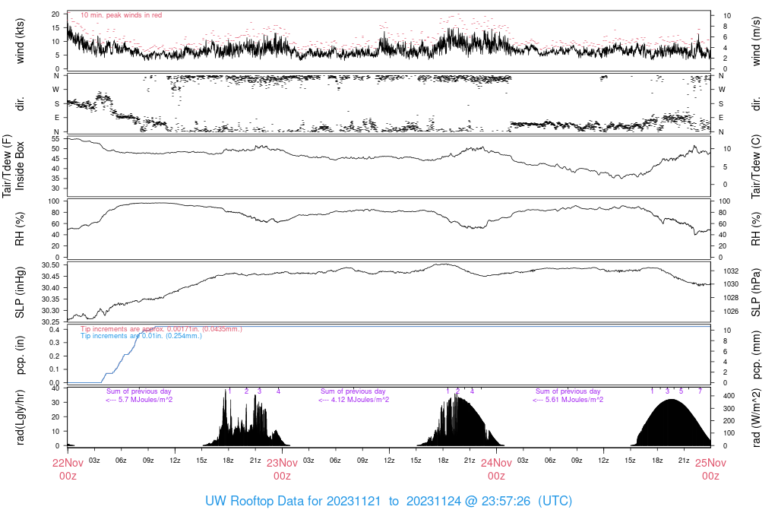778x532 pixels.
Task: Select the 25Nov 00z date label
Action: 710,469
